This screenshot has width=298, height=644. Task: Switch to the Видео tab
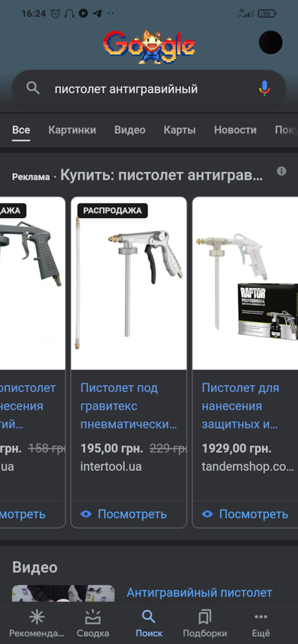130,130
